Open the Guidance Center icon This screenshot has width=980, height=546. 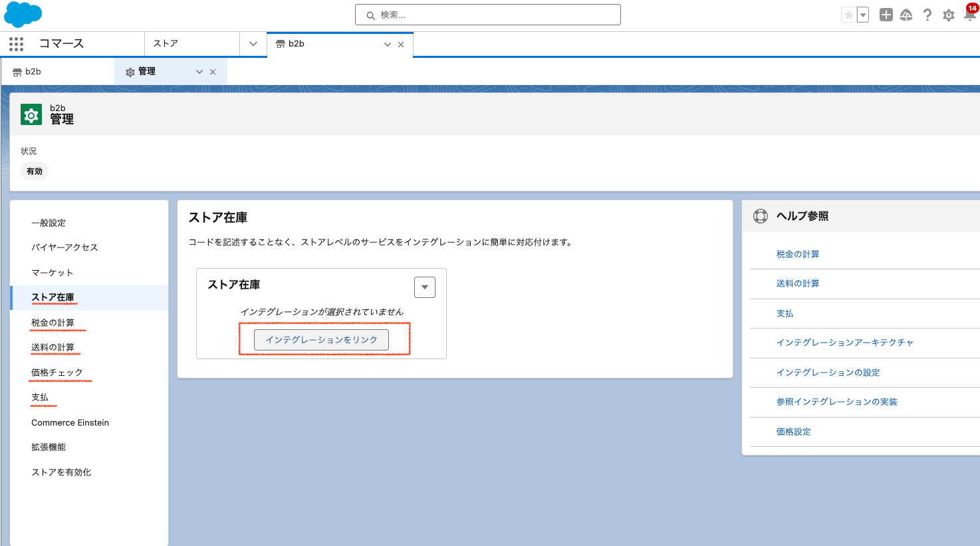pos(906,14)
